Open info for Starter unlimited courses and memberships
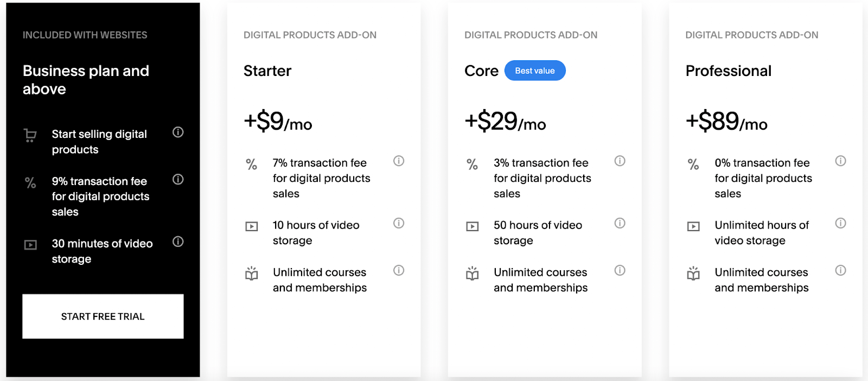This screenshot has height=381, width=868. pos(399,270)
